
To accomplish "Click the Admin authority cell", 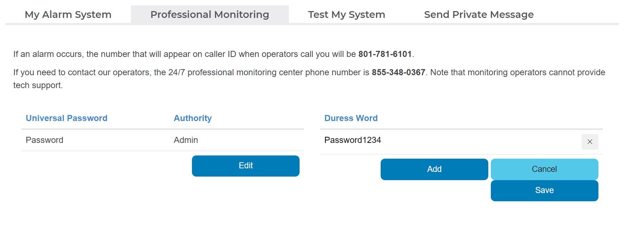I will point(185,140).
